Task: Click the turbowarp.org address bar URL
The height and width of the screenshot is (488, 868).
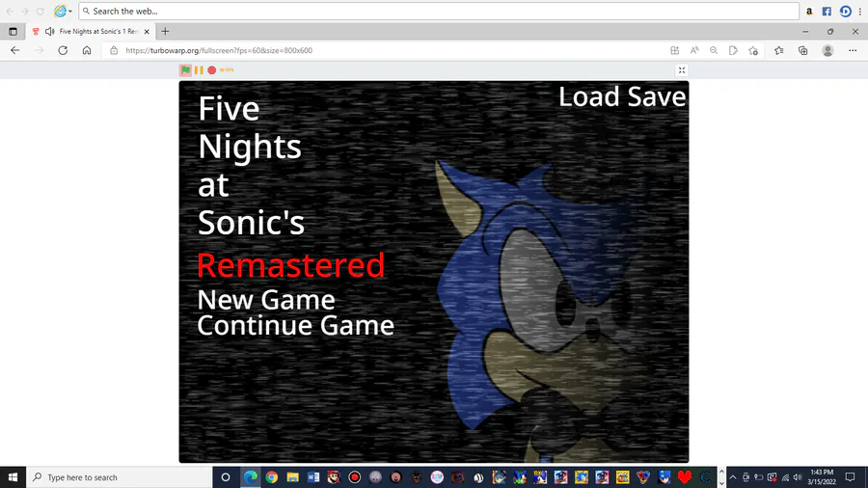Action: click(x=219, y=50)
